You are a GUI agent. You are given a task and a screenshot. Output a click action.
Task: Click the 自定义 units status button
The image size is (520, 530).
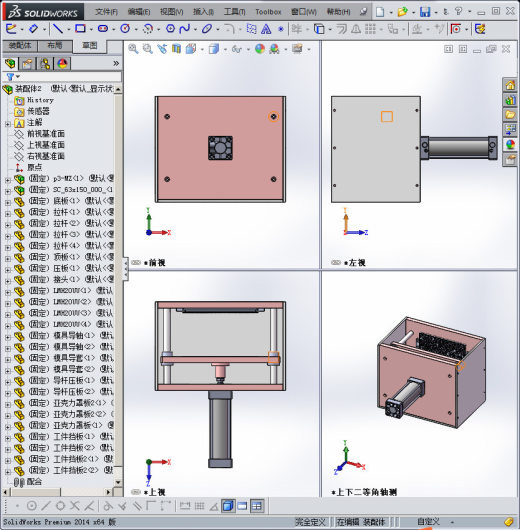(x=428, y=522)
